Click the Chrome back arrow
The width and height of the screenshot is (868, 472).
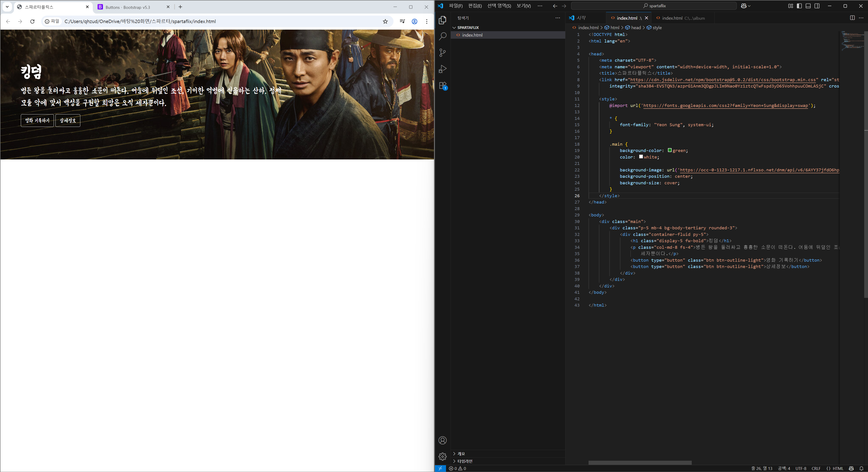pyautogui.click(x=8, y=21)
